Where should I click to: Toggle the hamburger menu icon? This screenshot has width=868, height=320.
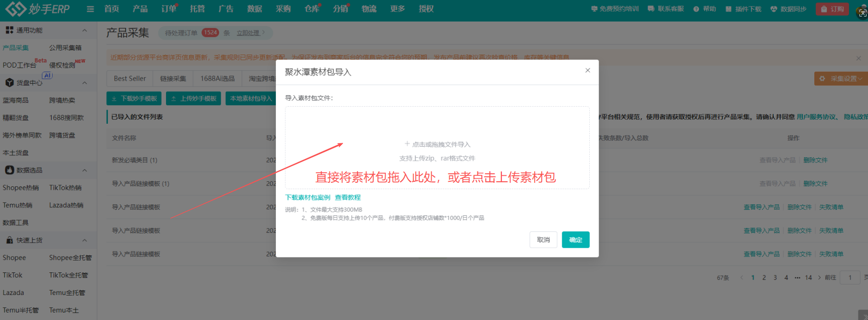(x=90, y=9)
